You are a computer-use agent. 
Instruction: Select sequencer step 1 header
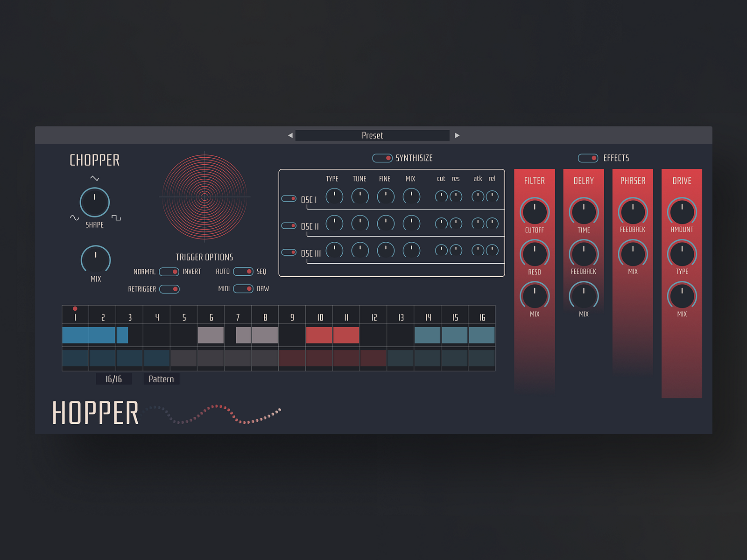coord(75,315)
